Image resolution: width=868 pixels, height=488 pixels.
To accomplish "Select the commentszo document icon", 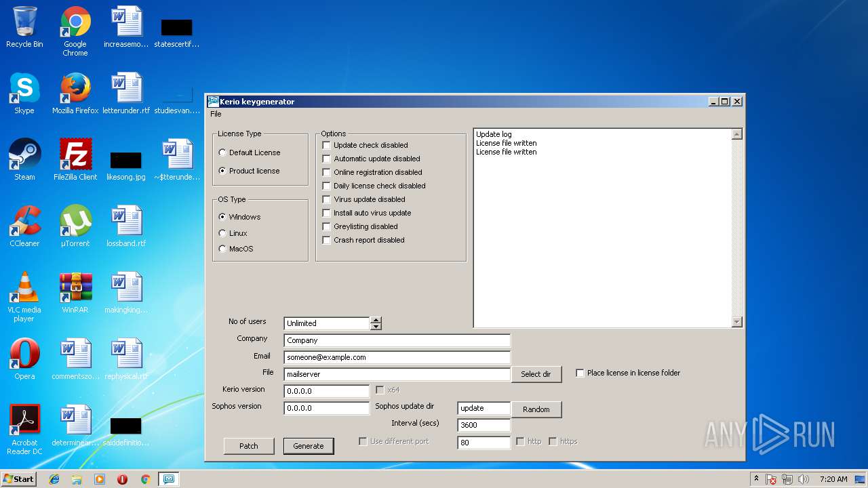I will 75,359.
